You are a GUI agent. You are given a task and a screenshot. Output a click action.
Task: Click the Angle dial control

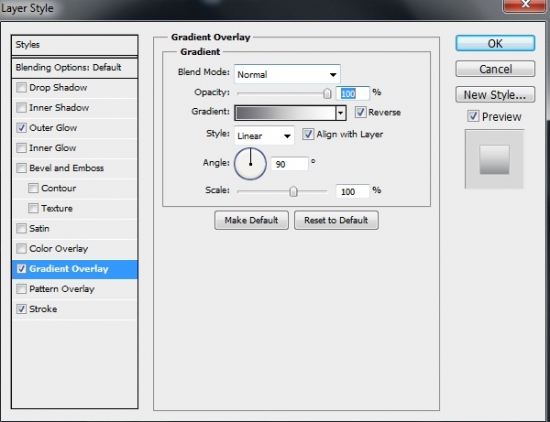250,164
